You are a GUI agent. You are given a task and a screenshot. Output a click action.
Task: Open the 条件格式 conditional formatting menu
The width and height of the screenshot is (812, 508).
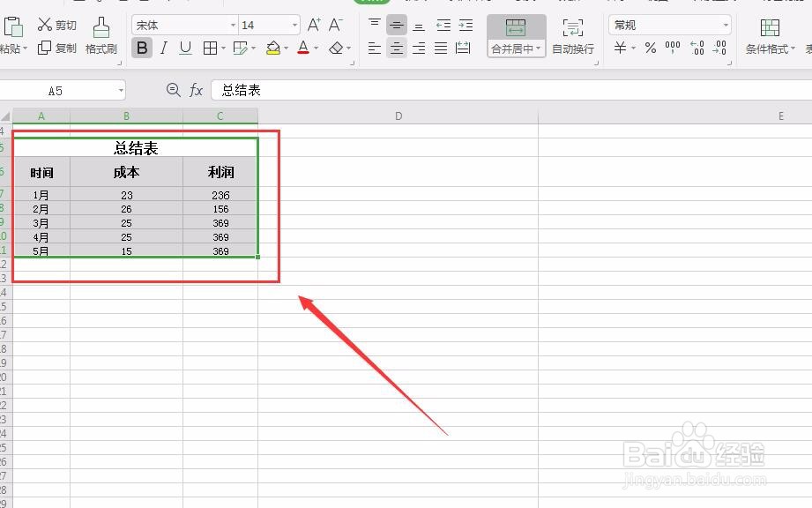click(768, 37)
